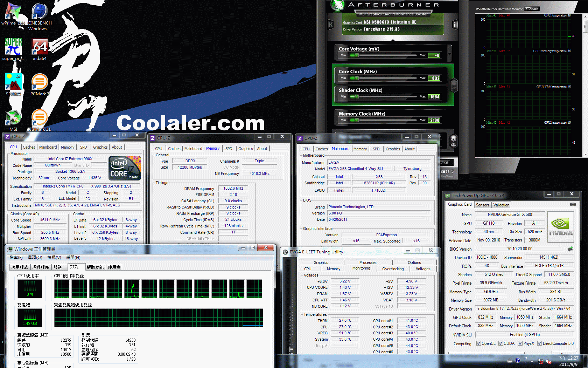Click the GPU-Z screenshot camera icon

(573, 204)
